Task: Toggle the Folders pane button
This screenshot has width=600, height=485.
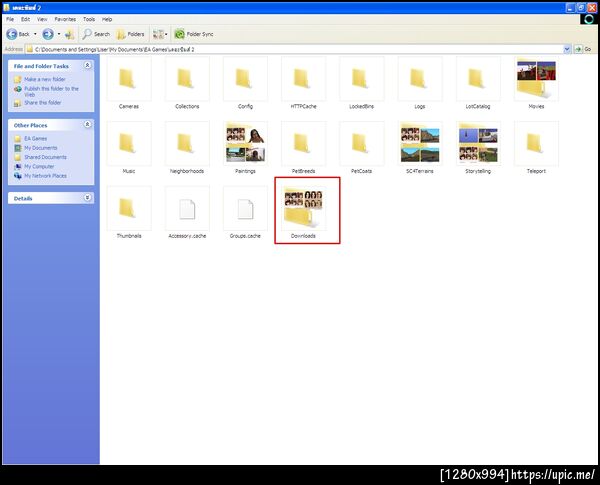Action: tap(130, 34)
